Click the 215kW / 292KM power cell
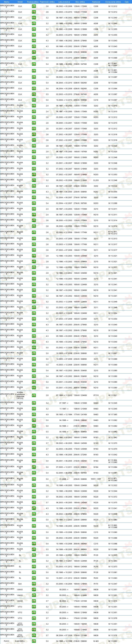Image resolution: width=132 pixels, height=644 pixels. pyautogui.click(x=80, y=461)
